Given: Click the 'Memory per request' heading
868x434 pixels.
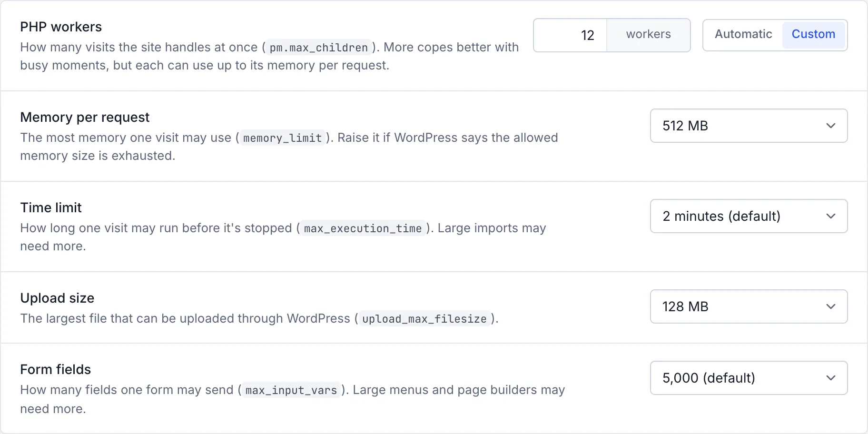Looking at the screenshot, I should 85,118.
